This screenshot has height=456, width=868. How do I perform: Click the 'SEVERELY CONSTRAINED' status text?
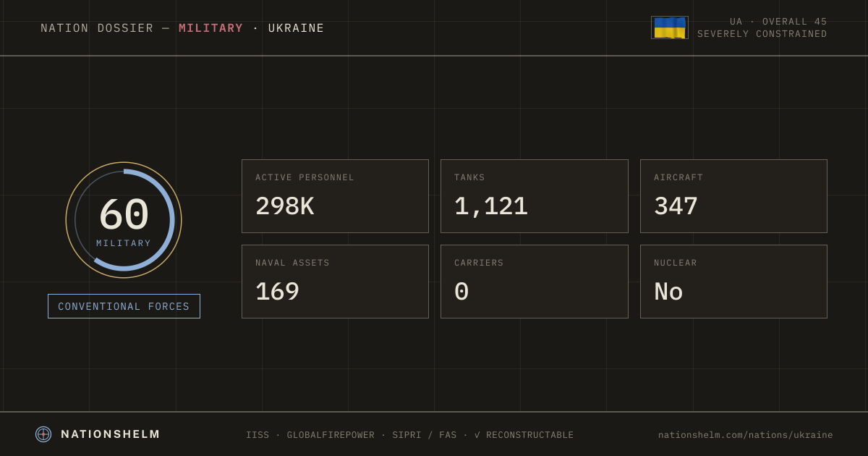point(762,34)
